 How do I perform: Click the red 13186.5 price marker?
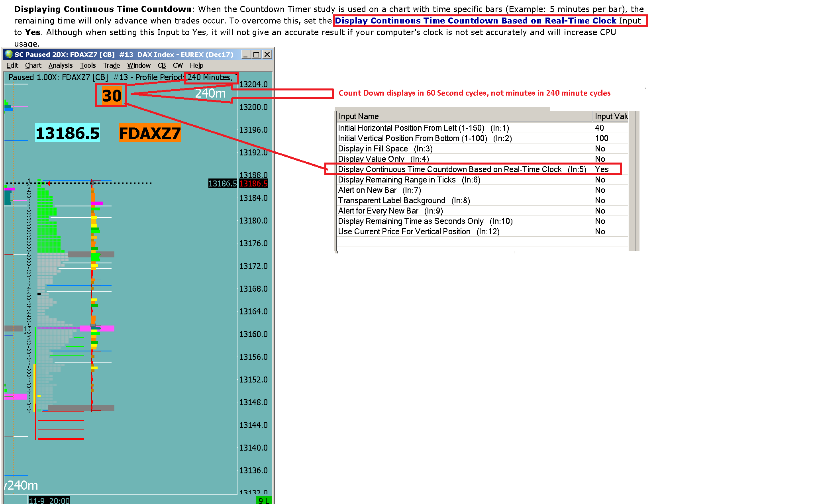[253, 184]
